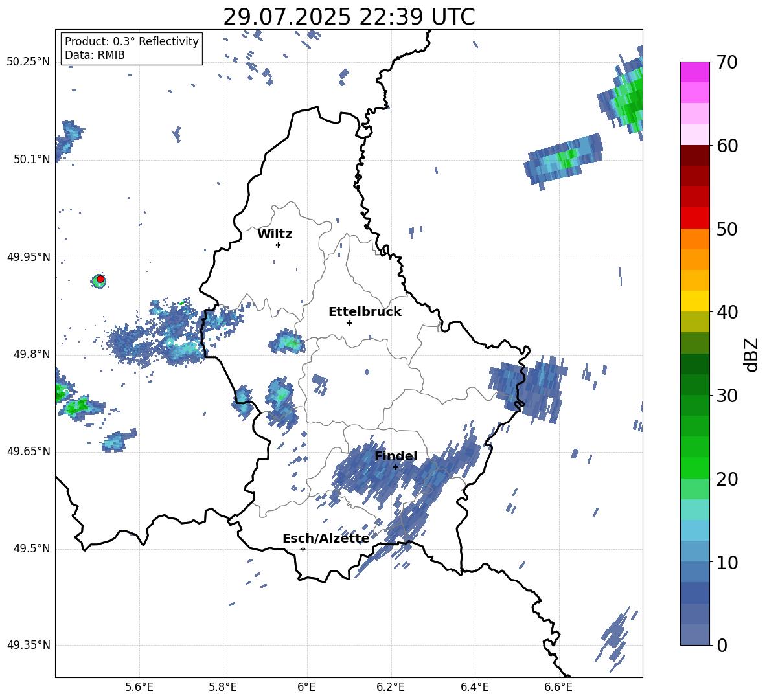Pick the magenta swatch at colorbar top
767x700 pixels.
[x=694, y=72]
